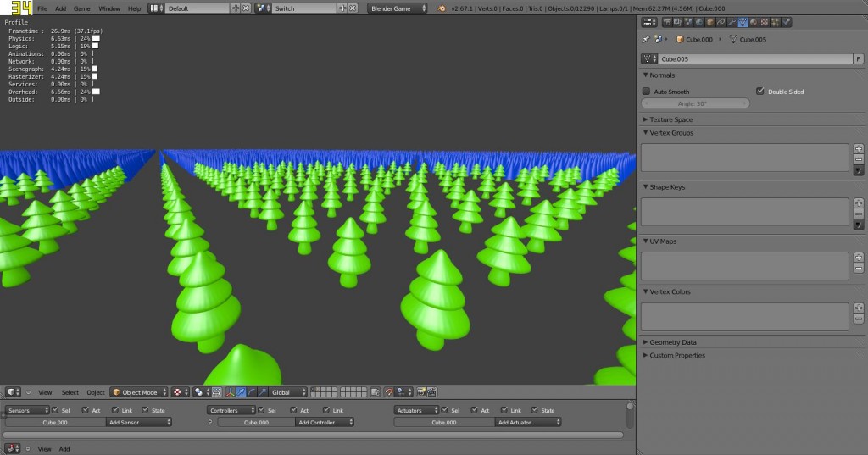868x455 pixels.
Task: Open the Add Controller dropdown
Action: coord(325,422)
